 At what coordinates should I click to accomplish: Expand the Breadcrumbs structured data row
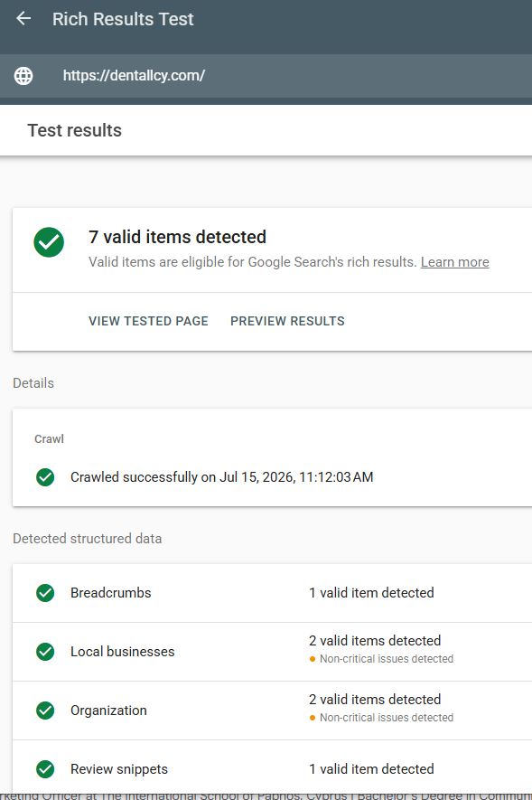(x=272, y=593)
